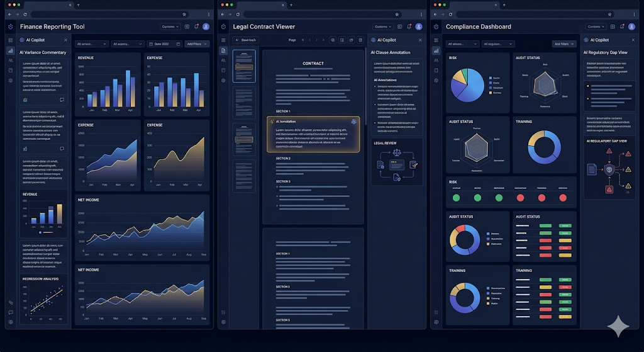The height and width of the screenshot is (352, 644).
Task: Expand the second filter dropdown in Compliance Dashboard
Action: coord(498,44)
